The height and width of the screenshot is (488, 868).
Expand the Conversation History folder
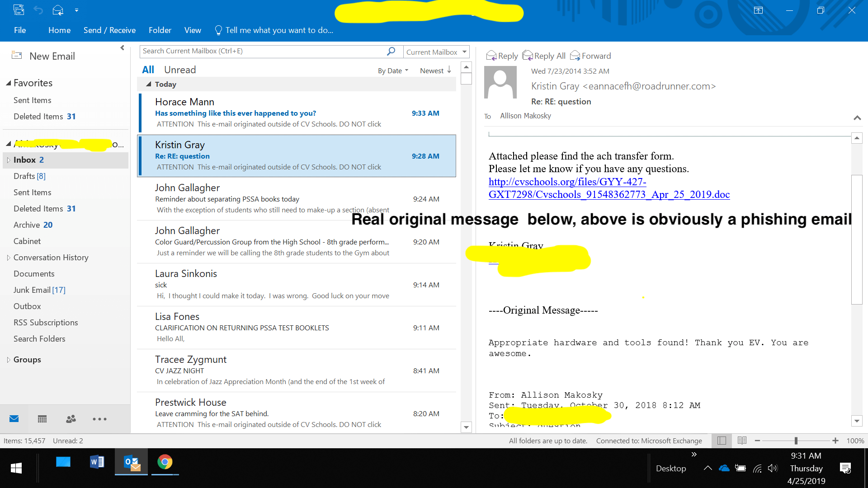[8, 258]
